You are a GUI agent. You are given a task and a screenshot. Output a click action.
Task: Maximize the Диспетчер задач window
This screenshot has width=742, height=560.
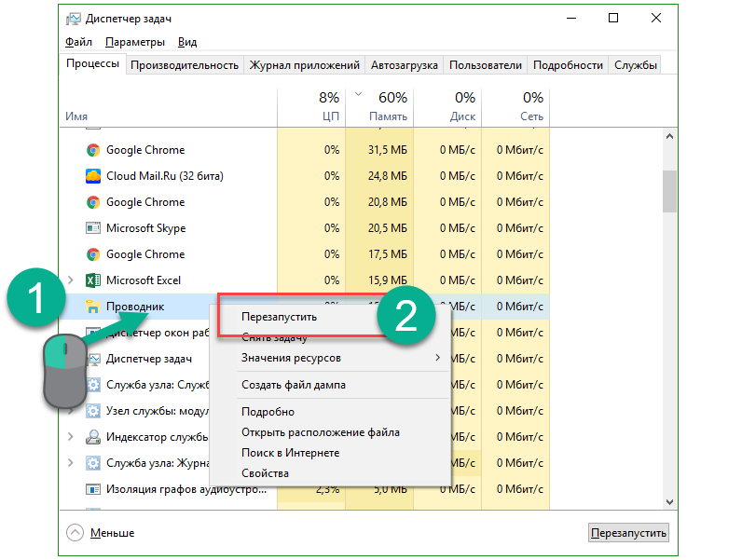click(613, 18)
